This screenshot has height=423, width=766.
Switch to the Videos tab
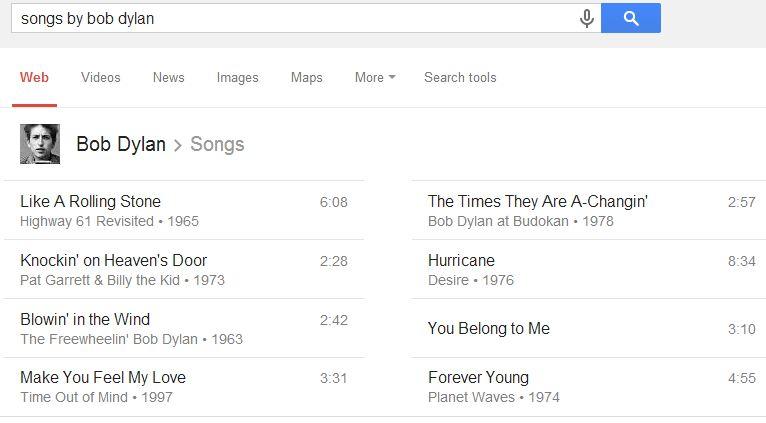pos(100,77)
